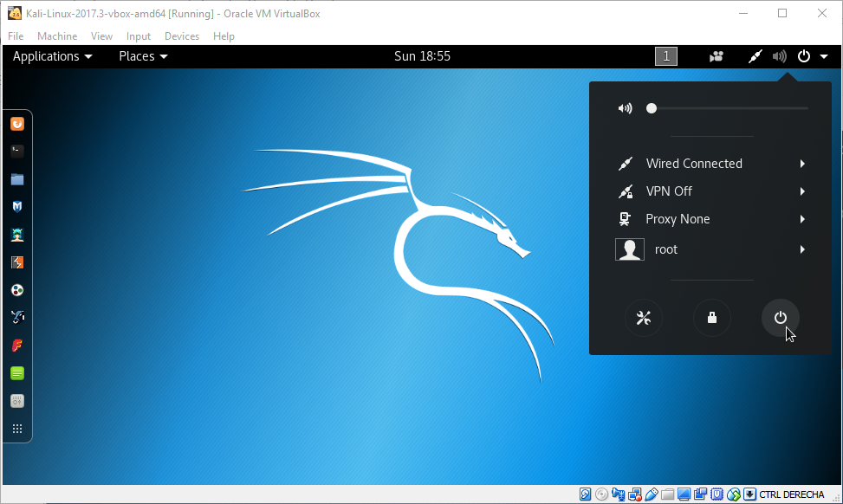843x504 pixels.
Task: Launch the Terminal from the dock
Action: click(x=17, y=151)
